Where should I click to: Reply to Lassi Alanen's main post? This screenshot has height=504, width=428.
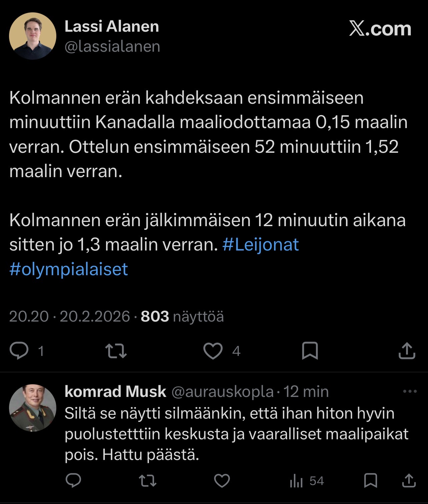pos(19,351)
